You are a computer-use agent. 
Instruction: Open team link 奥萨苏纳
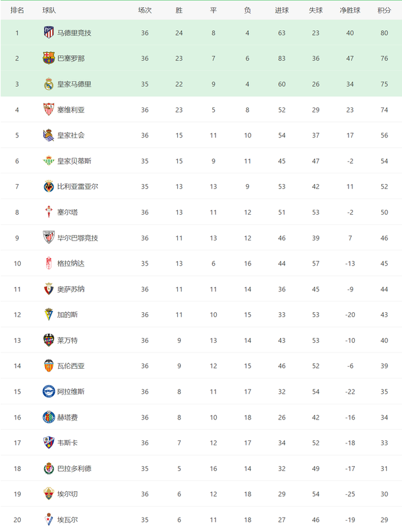[71, 289]
